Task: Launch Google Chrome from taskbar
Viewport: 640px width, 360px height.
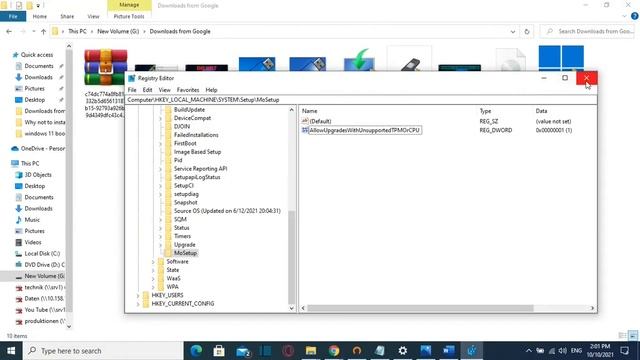Action: 334,351
